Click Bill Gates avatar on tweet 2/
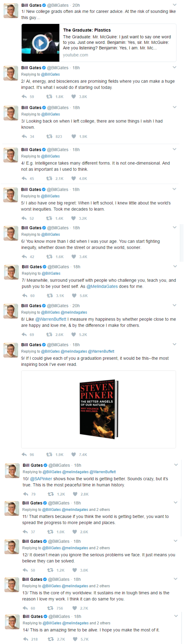The image size is (184, 644). [10, 73]
